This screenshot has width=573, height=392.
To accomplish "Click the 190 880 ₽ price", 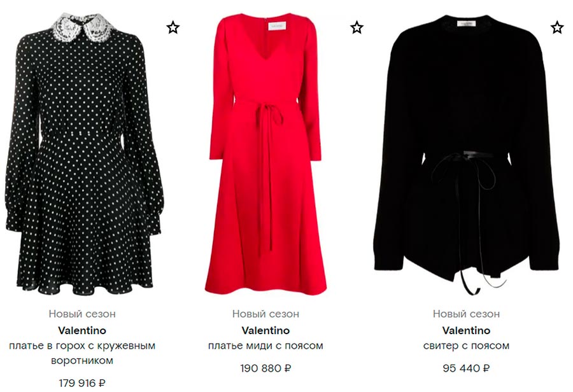I will point(265,368).
